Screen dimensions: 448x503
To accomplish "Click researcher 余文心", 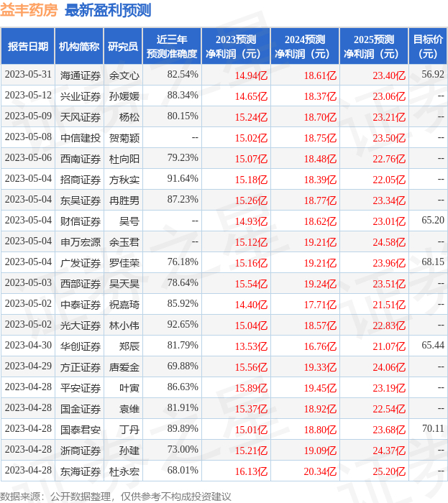I will click(x=124, y=75).
